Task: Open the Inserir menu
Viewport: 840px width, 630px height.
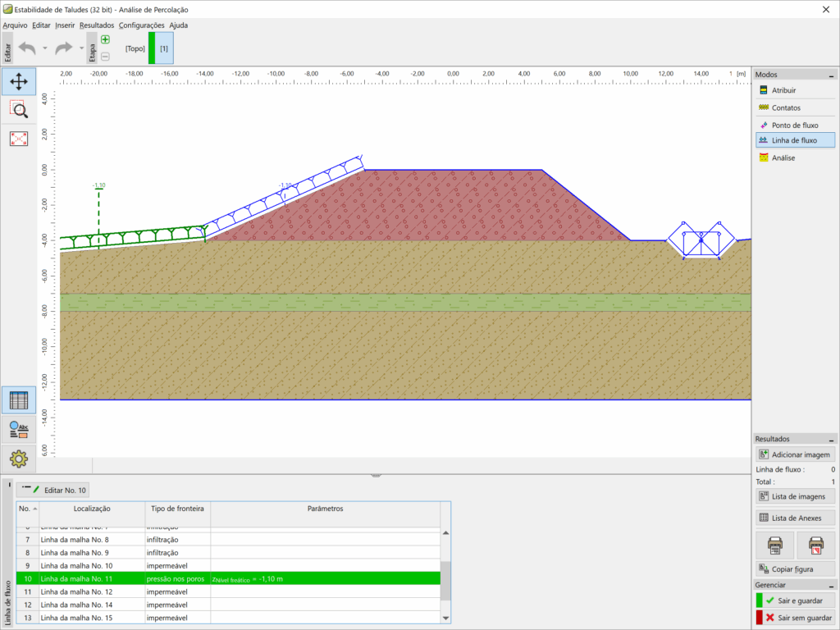Action: coord(65,25)
